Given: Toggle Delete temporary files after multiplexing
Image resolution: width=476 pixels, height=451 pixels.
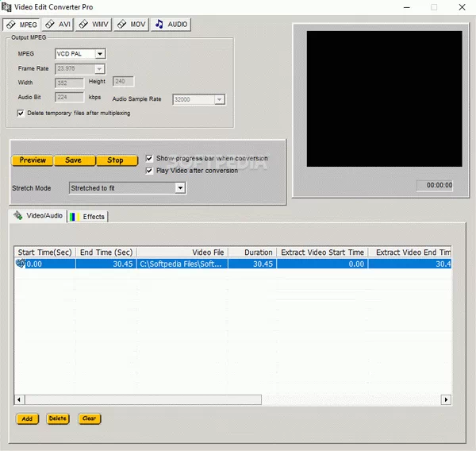Looking at the screenshot, I should click(x=21, y=114).
